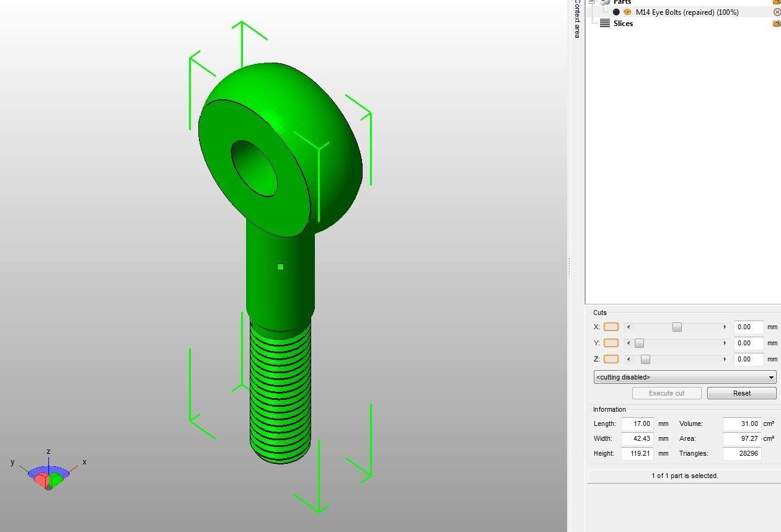781x532 pixels.
Task: Click the Triangles field showing 28296
Action: point(742,453)
